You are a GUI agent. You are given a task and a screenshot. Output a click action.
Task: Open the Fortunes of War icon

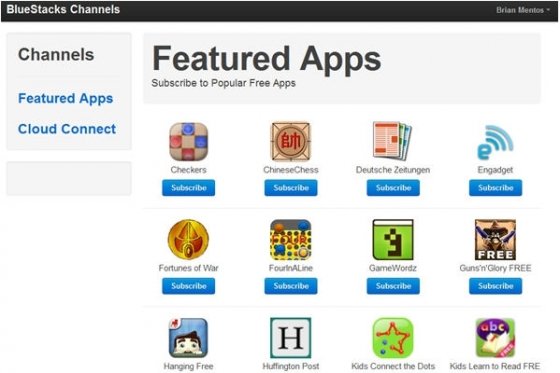click(x=189, y=239)
